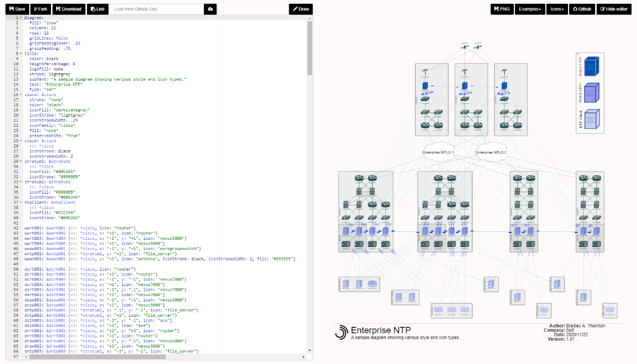Export the diagram as PNG

click(502, 9)
